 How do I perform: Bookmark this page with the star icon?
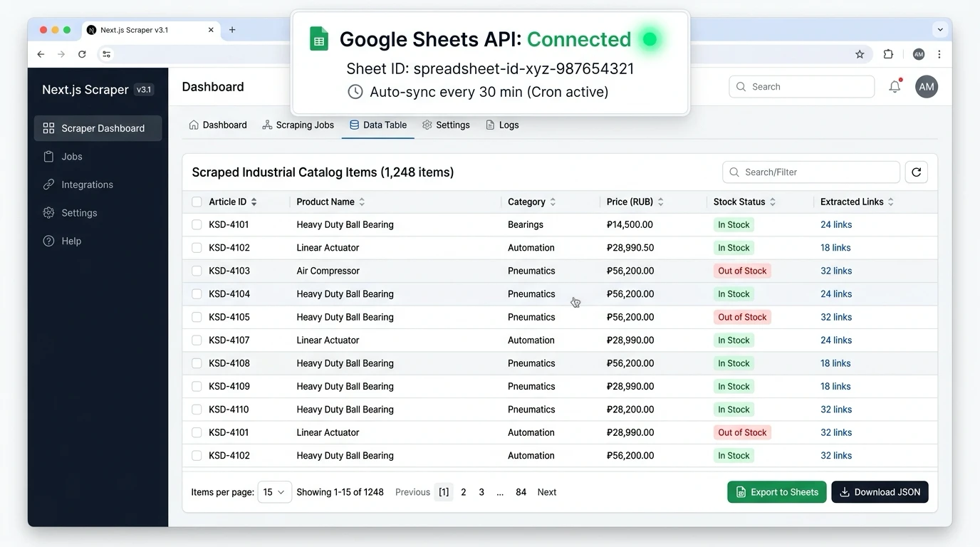(860, 54)
